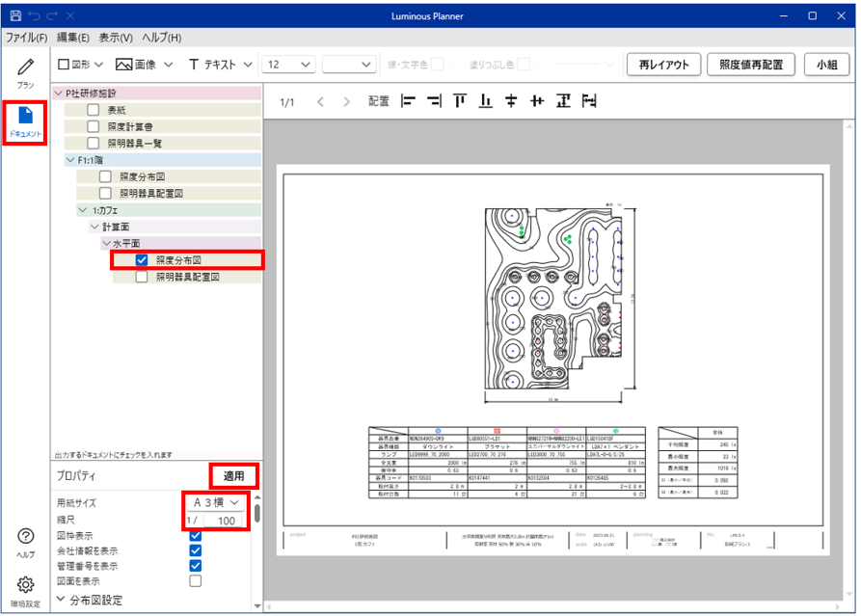
Task: Click the save floppy disk icon in title bar
Action: pyautogui.click(x=15, y=16)
